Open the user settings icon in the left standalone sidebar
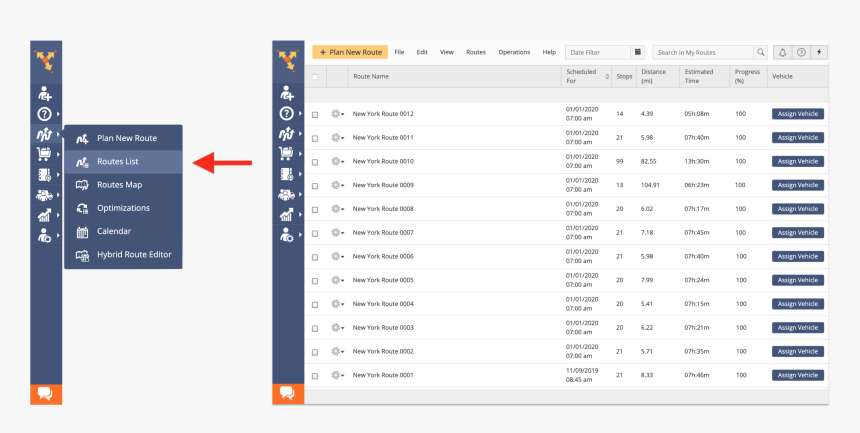Viewport: 860px width, 433px height. (x=44, y=235)
